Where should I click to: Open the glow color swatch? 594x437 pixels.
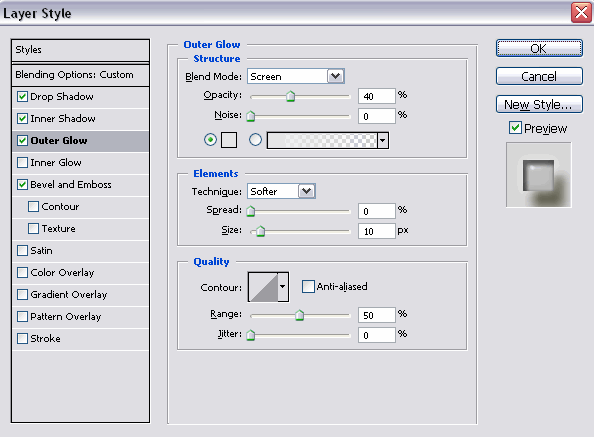pos(229,140)
